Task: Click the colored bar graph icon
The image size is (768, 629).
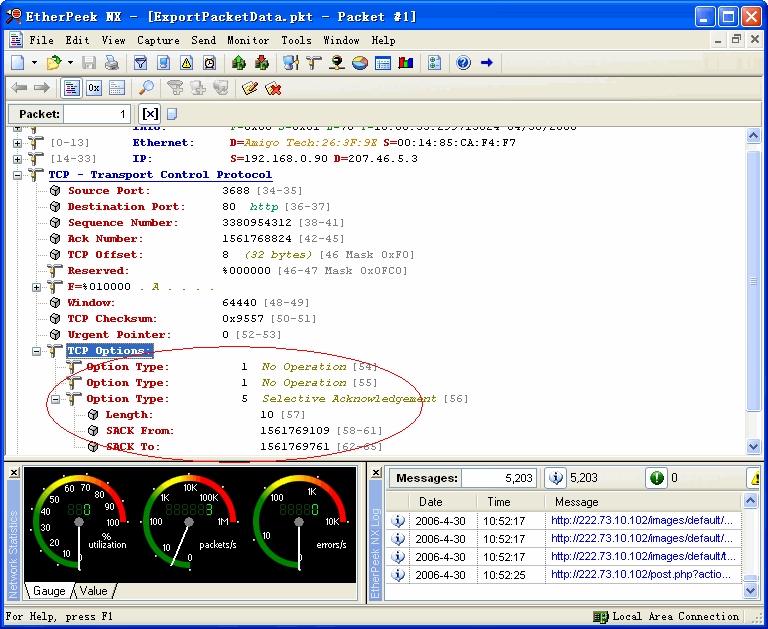Action: pyautogui.click(x=406, y=63)
